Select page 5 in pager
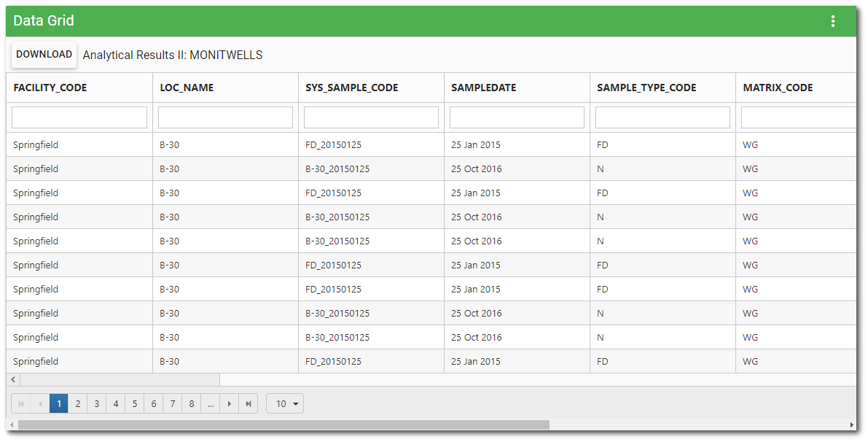 point(135,404)
